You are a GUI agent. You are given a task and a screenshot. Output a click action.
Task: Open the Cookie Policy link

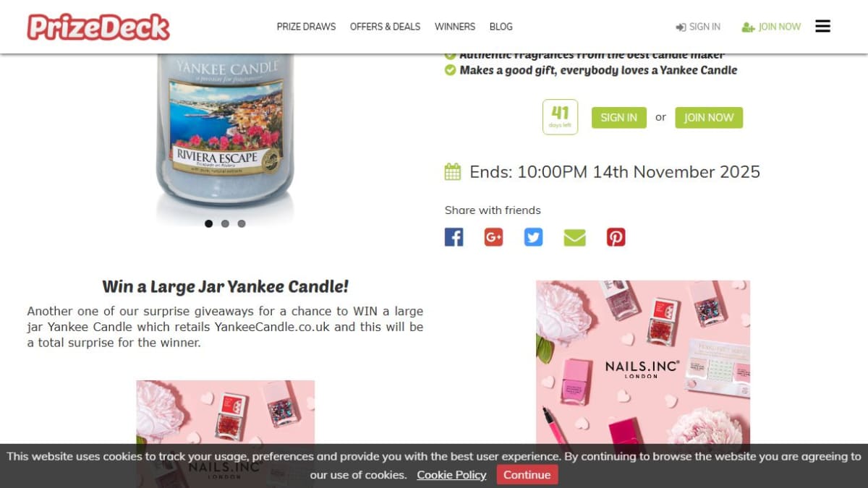(x=451, y=475)
